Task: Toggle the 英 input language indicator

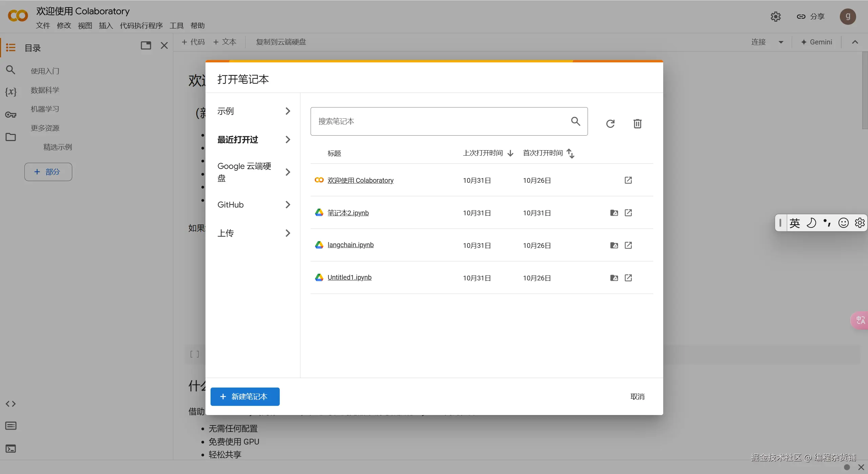Action: [794, 223]
